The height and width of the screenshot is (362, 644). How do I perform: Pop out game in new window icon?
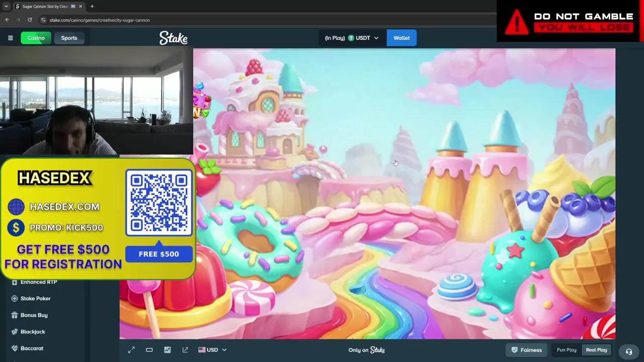coord(185,350)
